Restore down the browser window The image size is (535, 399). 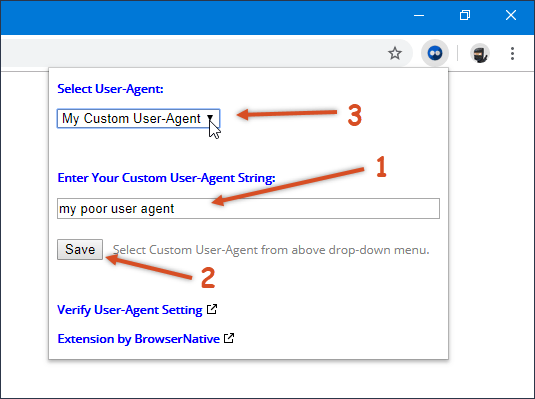point(465,15)
